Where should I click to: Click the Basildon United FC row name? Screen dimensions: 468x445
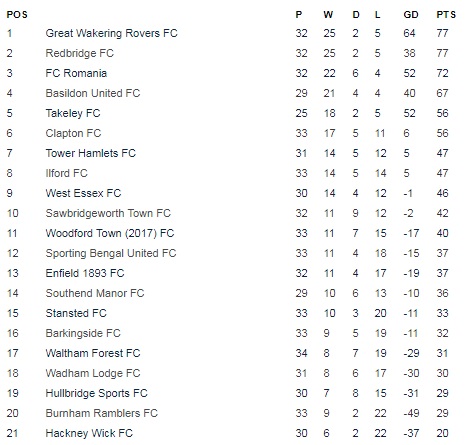tap(93, 93)
